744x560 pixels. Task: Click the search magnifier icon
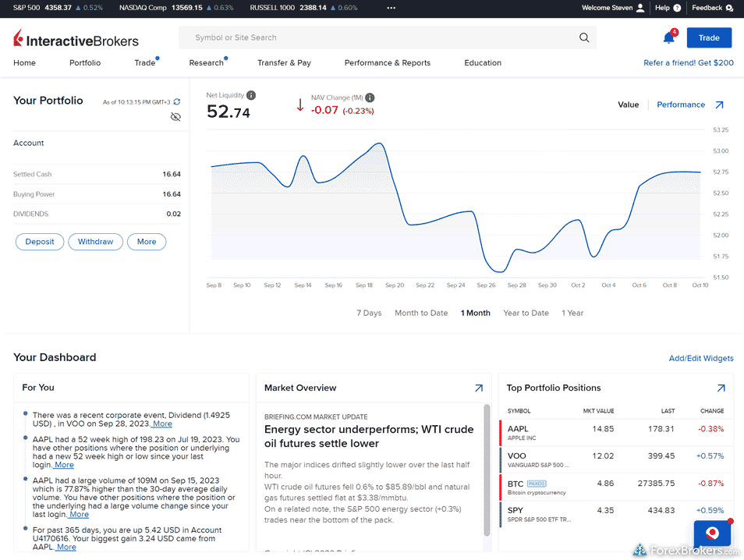pyautogui.click(x=584, y=37)
